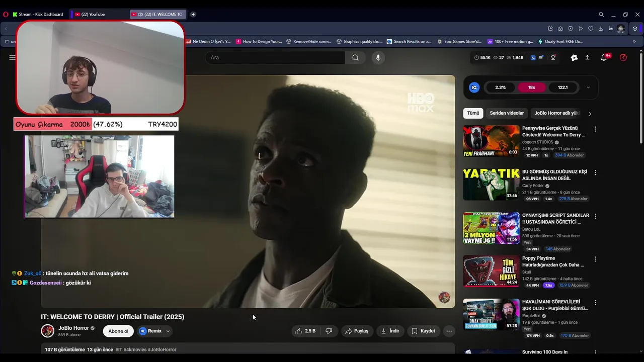Click the Opera edit page icon
This screenshot has width=644, height=362.
[550, 29]
